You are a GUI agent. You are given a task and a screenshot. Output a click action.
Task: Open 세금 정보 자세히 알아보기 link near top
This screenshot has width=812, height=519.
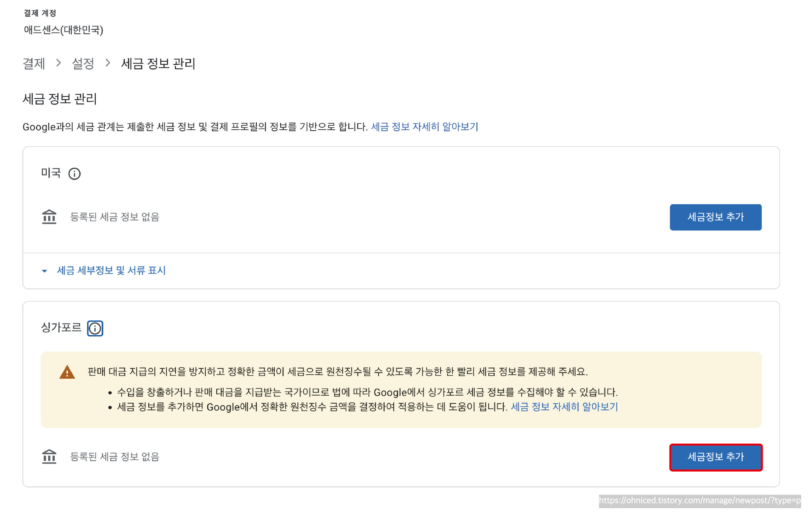(x=425, y=127)
